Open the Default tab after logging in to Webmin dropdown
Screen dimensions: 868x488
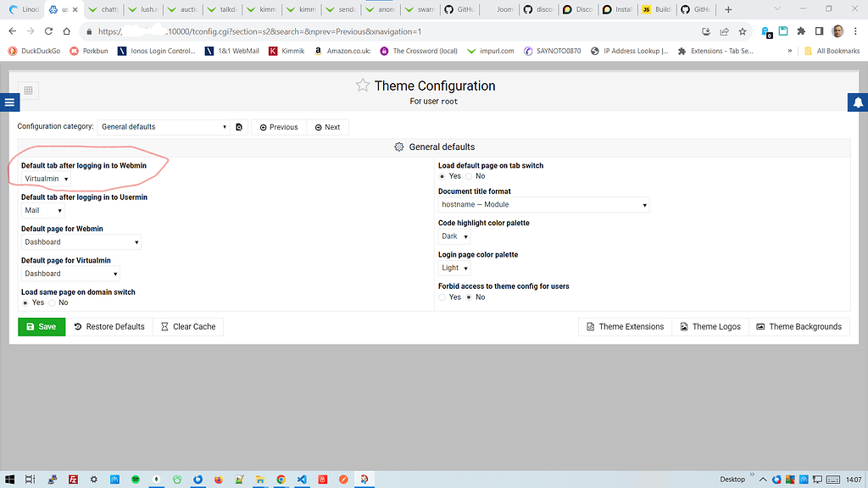click(x=46, y=179)
